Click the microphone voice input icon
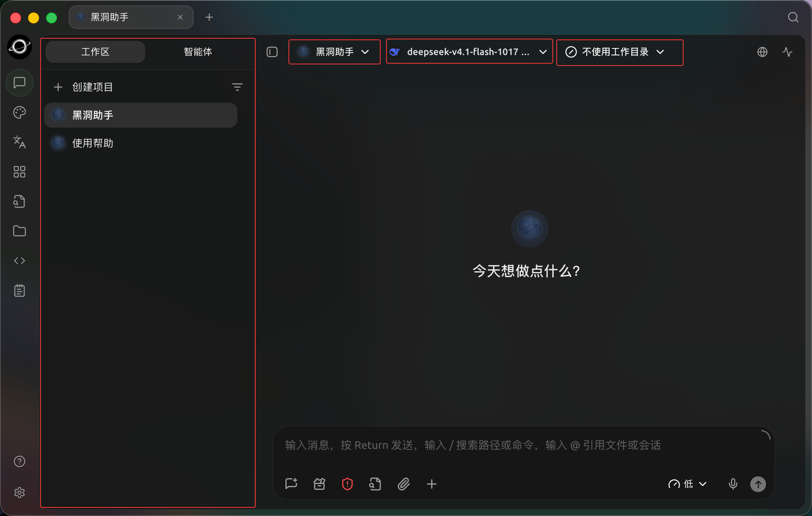 click(733, 484)
